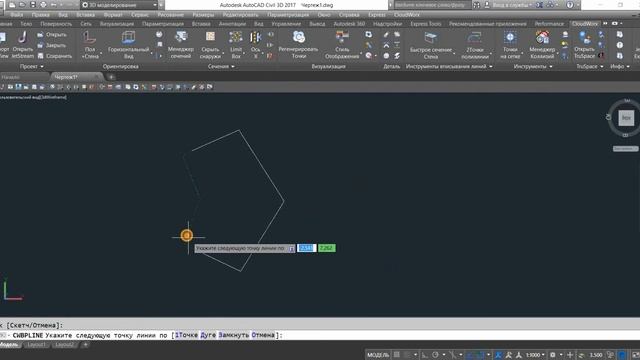
Task: Open the Файл menu
Action: point(17,15)
